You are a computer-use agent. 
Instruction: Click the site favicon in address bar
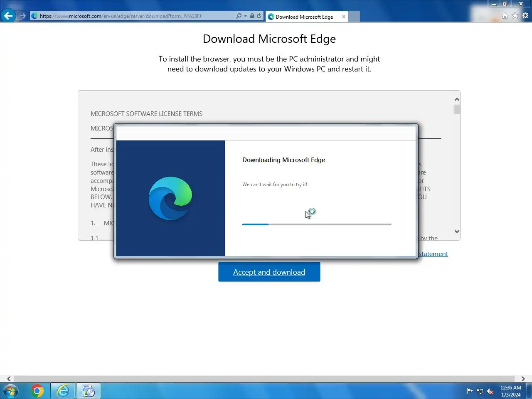coord(35,16)
